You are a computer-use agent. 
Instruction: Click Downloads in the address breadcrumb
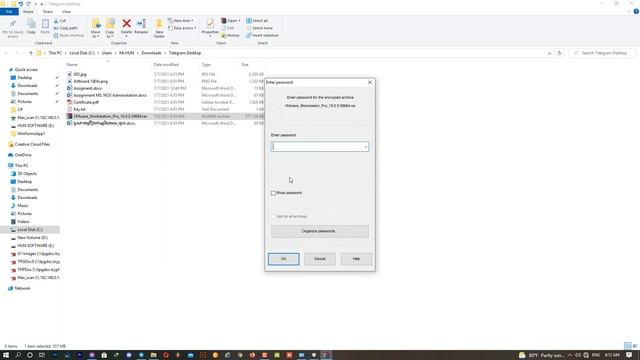click(151, 53)
